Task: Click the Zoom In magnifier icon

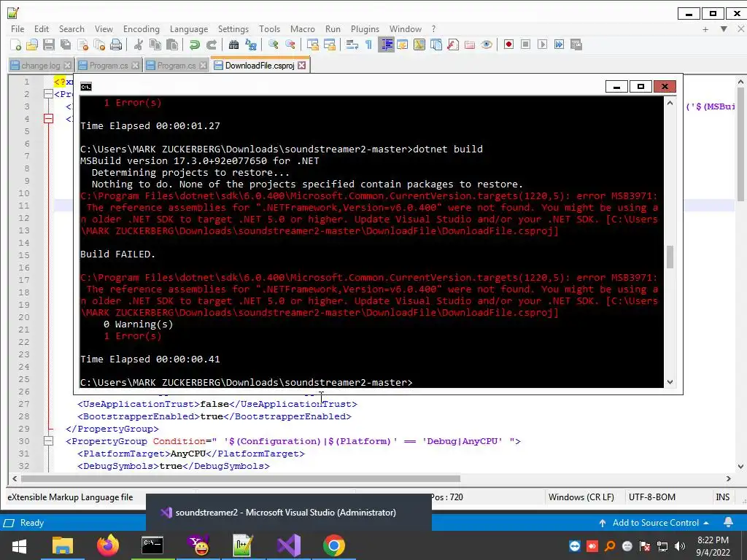Action: pos(273,44)
